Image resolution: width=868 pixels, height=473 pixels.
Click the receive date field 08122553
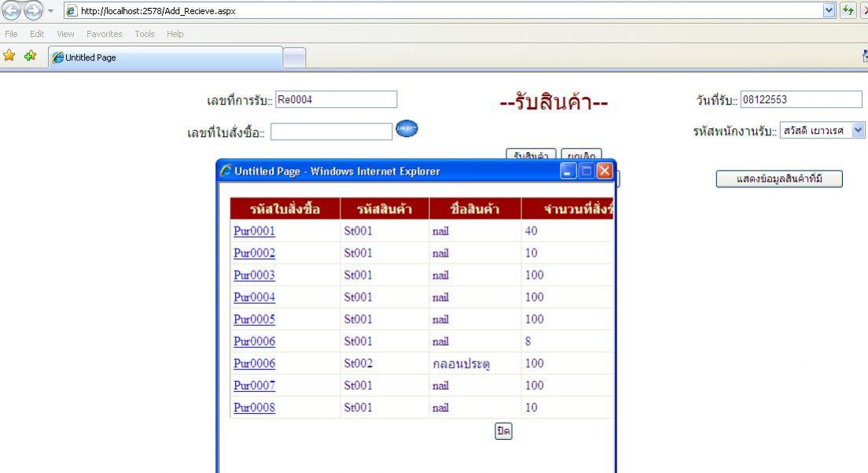(x=801, y=100)
